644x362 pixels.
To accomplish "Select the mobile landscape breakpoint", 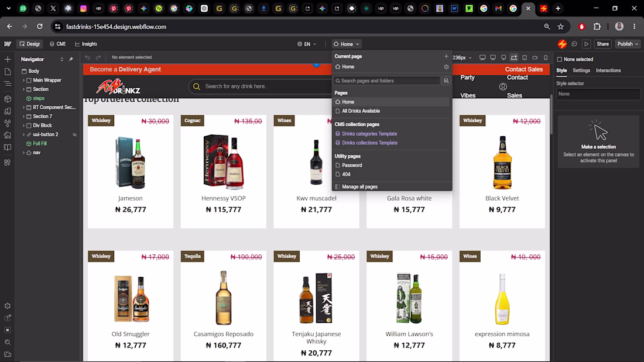I will tap(535, 57).
